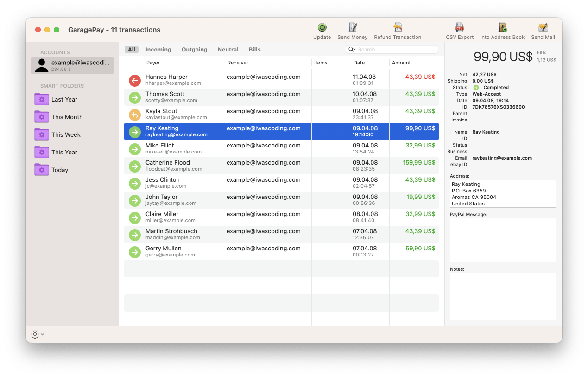Click the orange pending arrow icon for Kayla Stout
This screenshot has width=588, height=377.
coord(135,115)
